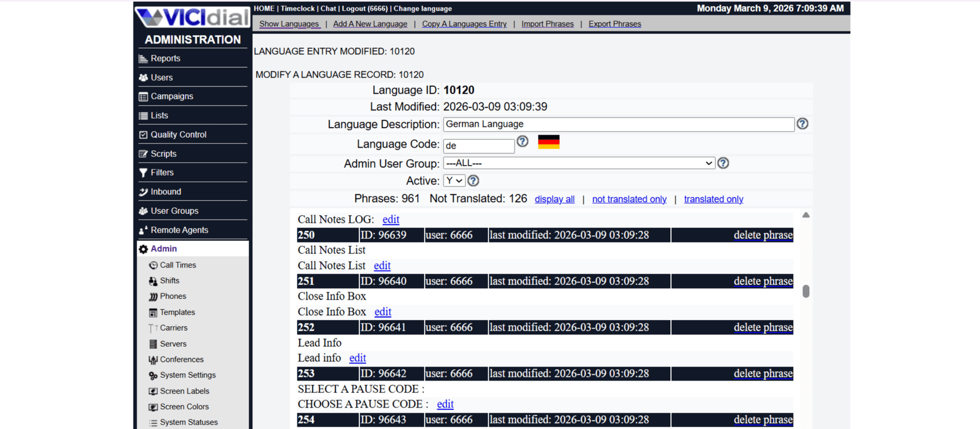
Task: Click the phrases list scrollbar thumb
Action: 806,291
